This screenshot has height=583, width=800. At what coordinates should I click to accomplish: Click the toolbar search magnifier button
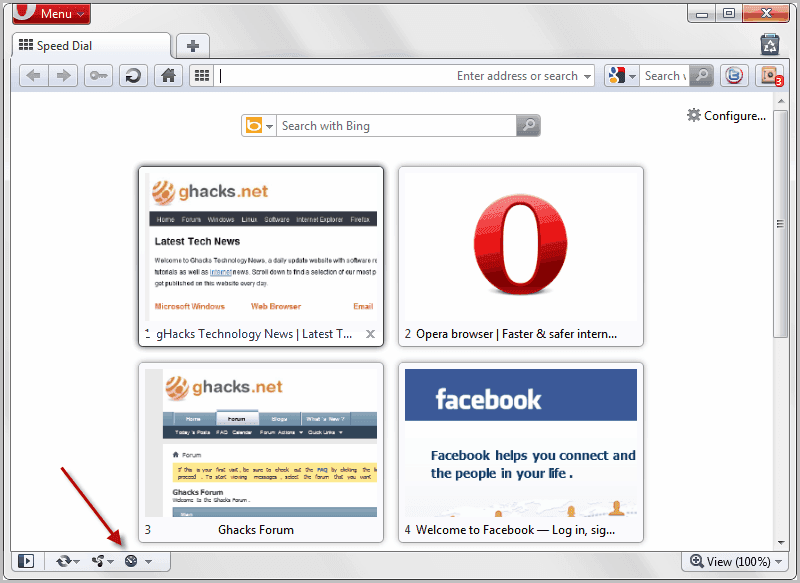[702, 76]
